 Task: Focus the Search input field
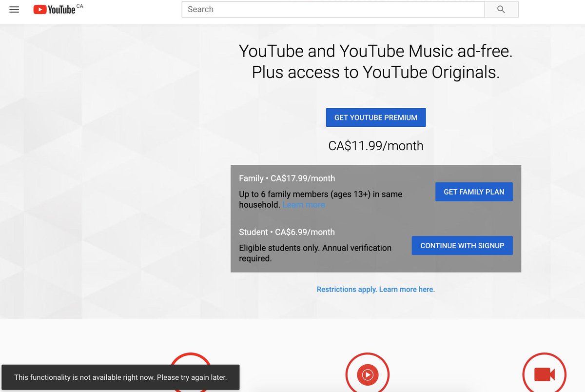[x=333, y=9]
